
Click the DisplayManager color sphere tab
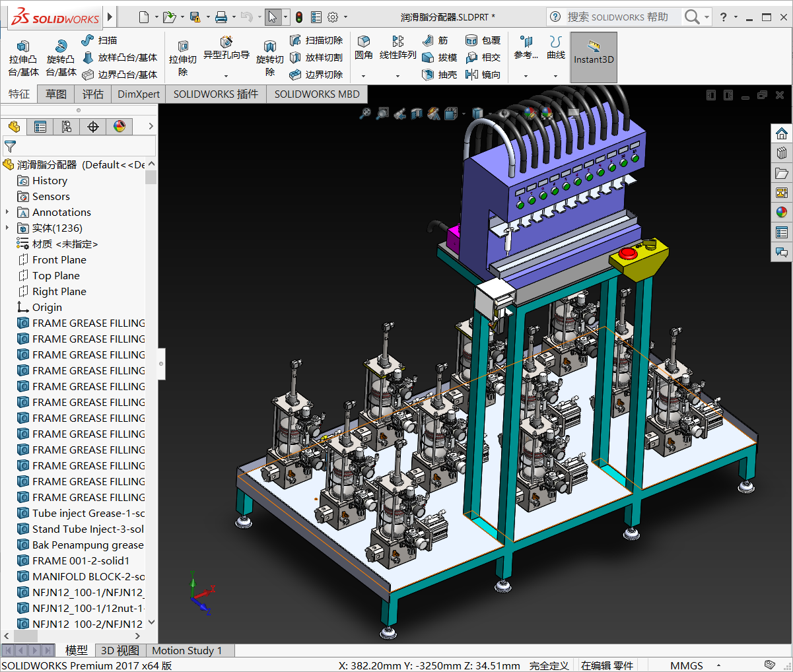pos(120,127)
